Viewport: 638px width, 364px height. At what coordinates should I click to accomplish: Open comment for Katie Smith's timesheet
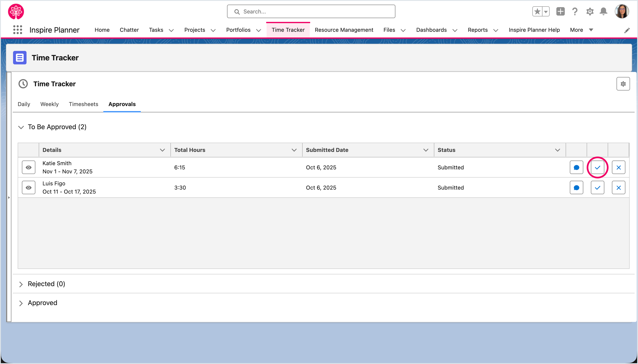click(576, 167)
